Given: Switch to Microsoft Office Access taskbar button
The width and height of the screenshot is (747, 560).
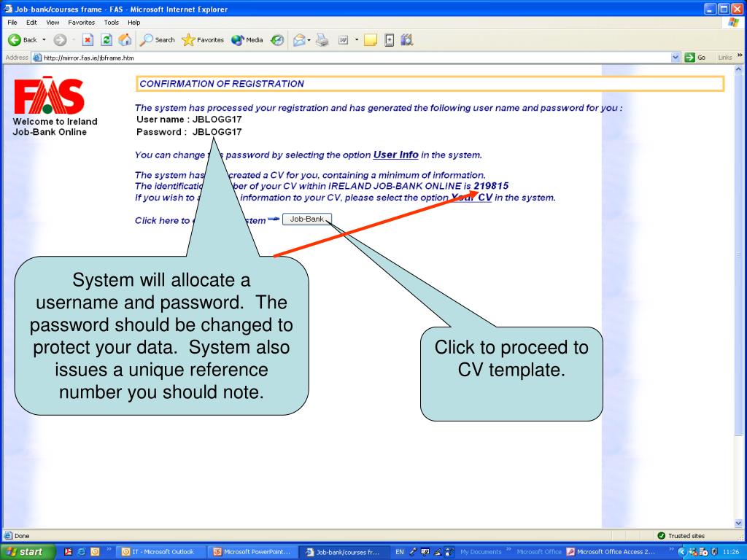Looking at the screenshot, I should click(611, 552).
